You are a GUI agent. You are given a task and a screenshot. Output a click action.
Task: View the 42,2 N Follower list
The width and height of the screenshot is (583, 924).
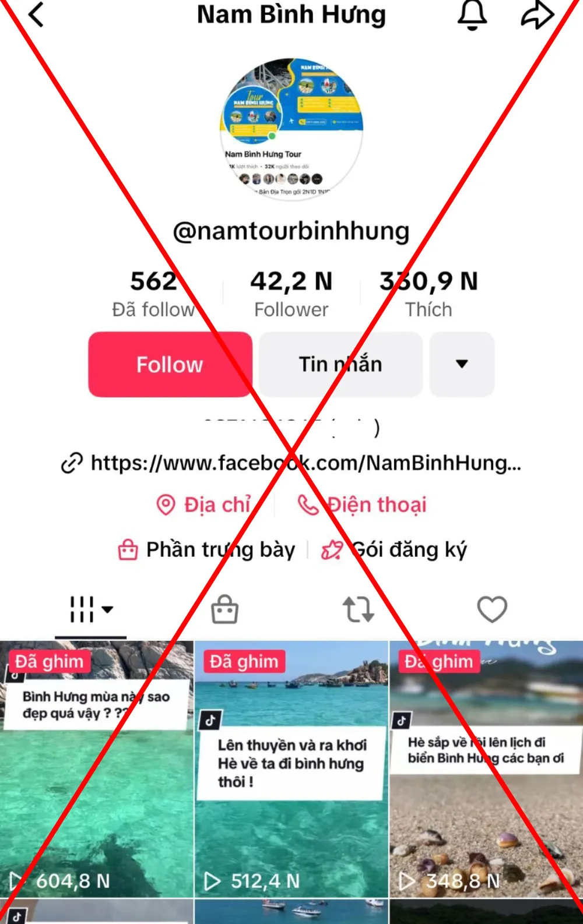pyautogui.click(x=291, y=294)
